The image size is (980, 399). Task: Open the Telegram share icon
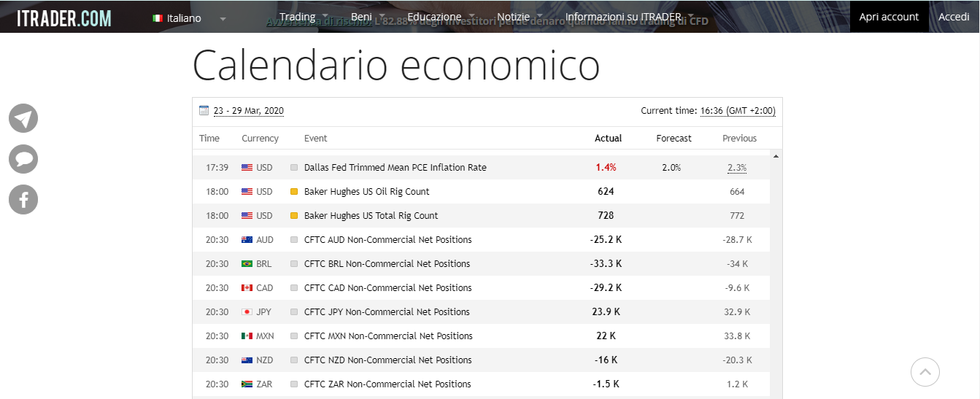(x=23, y=118)
